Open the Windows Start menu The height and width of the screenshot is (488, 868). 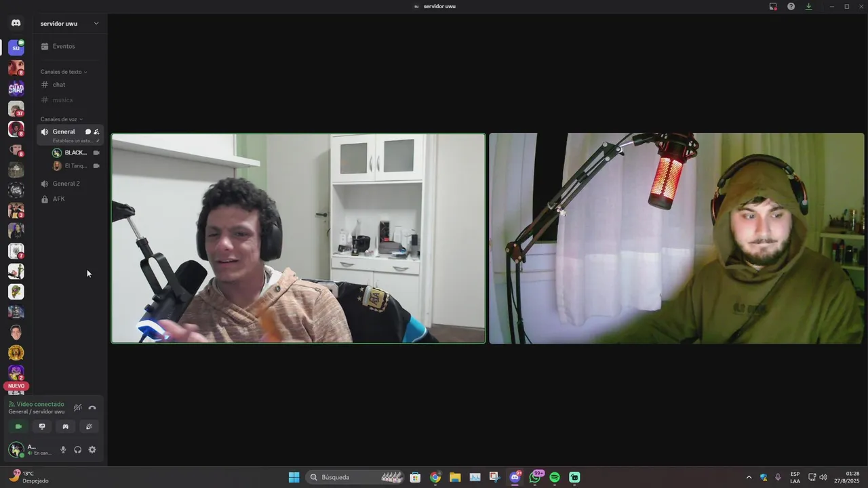(x=294, y=477)
